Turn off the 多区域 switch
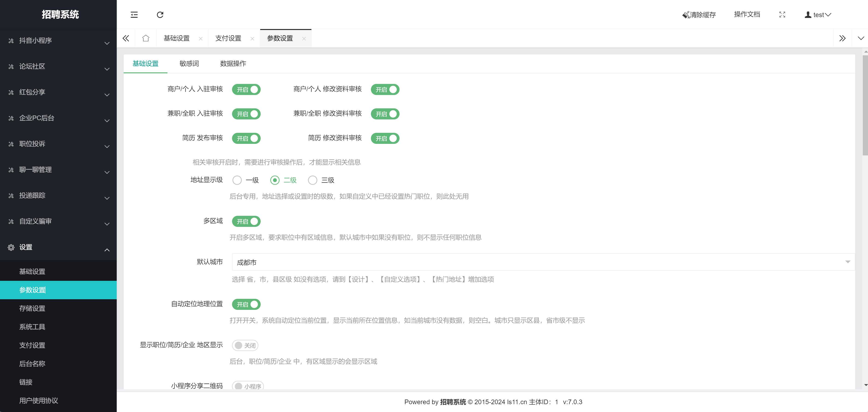The width and height of the screenshot is (868, 412). tap(246, 221)
